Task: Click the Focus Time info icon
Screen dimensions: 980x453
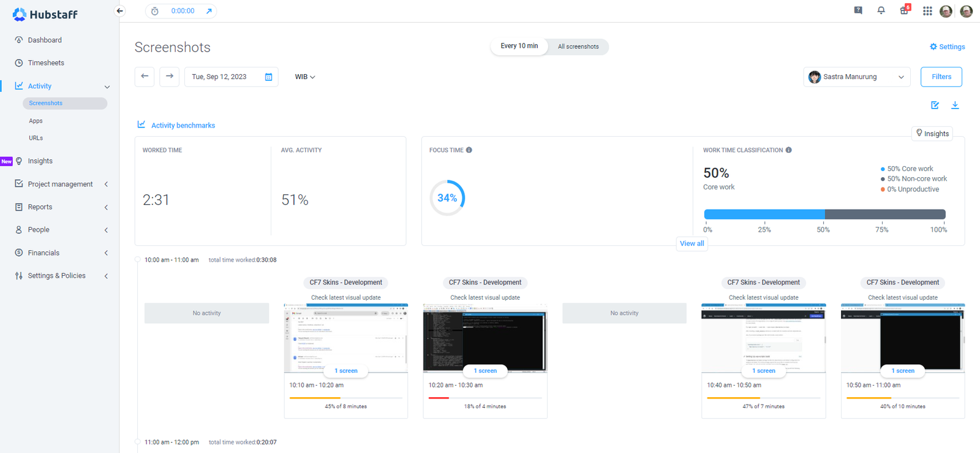Action: [469, 150]
